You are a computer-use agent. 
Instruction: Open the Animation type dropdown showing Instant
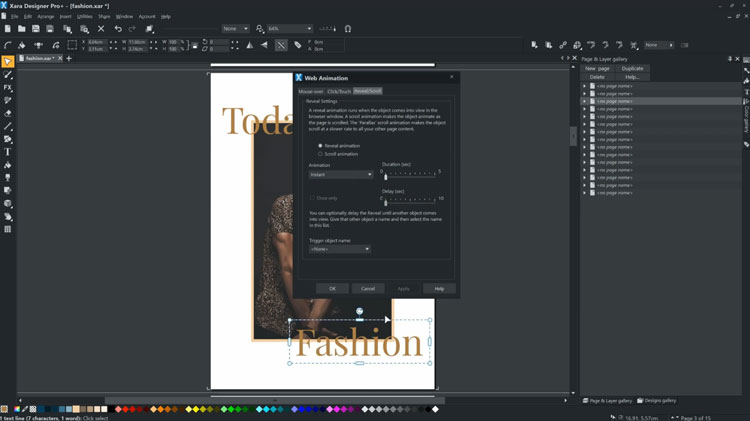coord(341,175)
